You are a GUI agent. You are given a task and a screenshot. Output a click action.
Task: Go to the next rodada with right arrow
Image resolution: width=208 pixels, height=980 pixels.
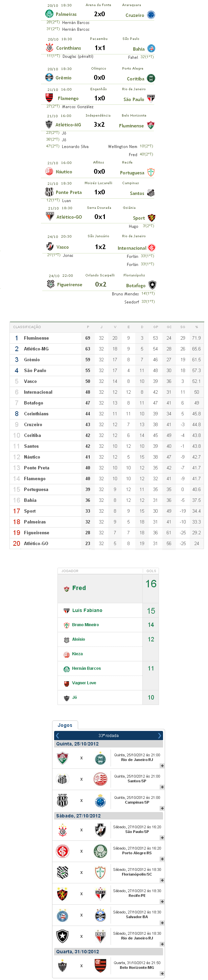[159, 735]
